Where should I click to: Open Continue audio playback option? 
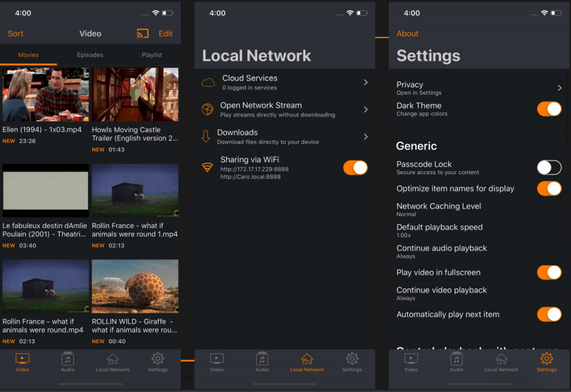pyautogui.click(x=479, y=251)
